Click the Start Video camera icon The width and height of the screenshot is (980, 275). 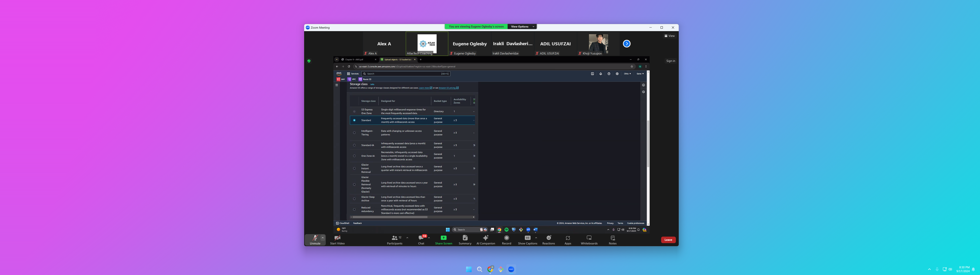pyautogui.click(x=337, y=238)
